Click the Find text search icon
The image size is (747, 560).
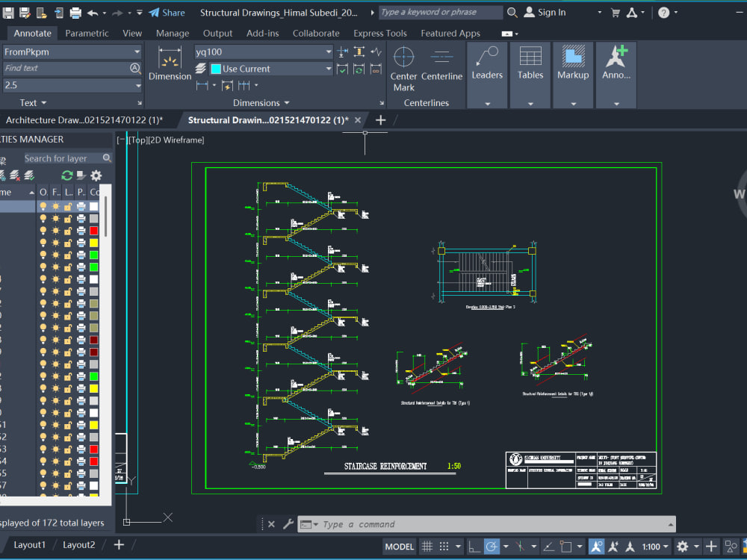pyautogui.click(x=135, y=68)
